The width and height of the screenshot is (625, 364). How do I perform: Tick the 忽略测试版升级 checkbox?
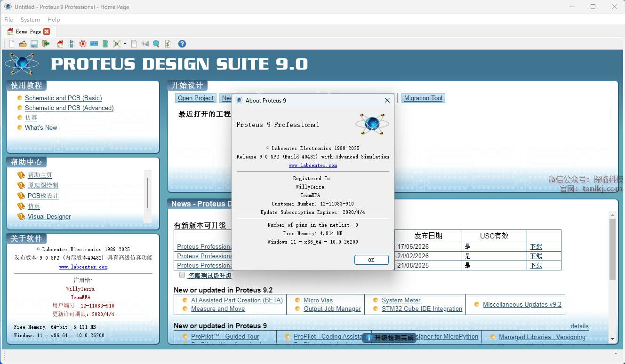[x=182, y=275]
